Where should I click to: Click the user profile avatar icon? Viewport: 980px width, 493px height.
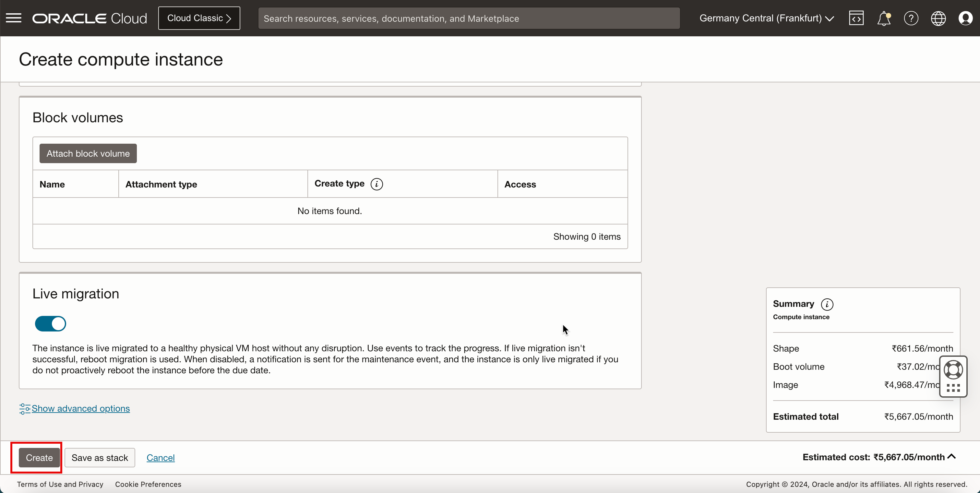tap(966, 18)
